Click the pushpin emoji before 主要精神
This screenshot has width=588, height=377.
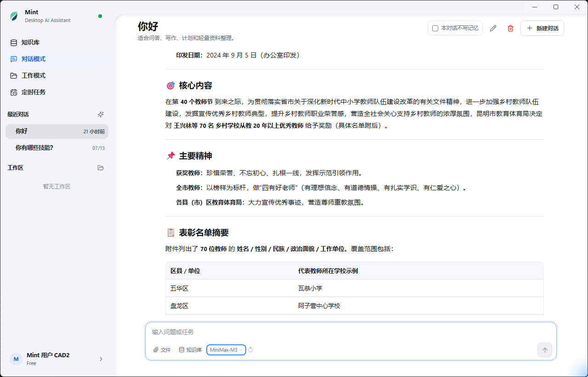tap(170, 156)
